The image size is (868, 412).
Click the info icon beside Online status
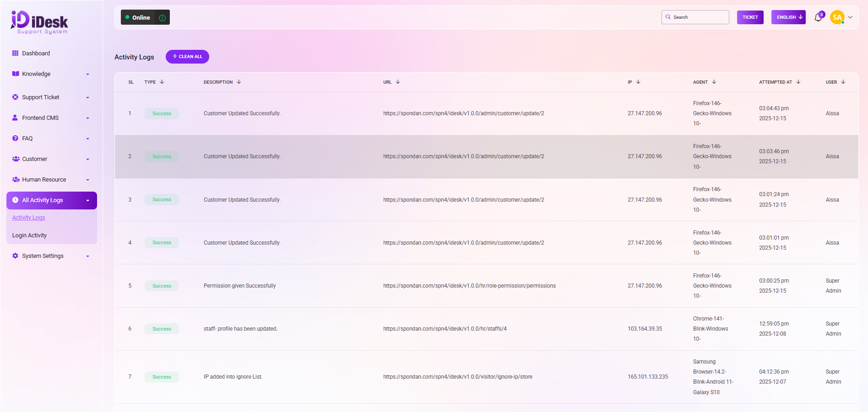(162, 18)
